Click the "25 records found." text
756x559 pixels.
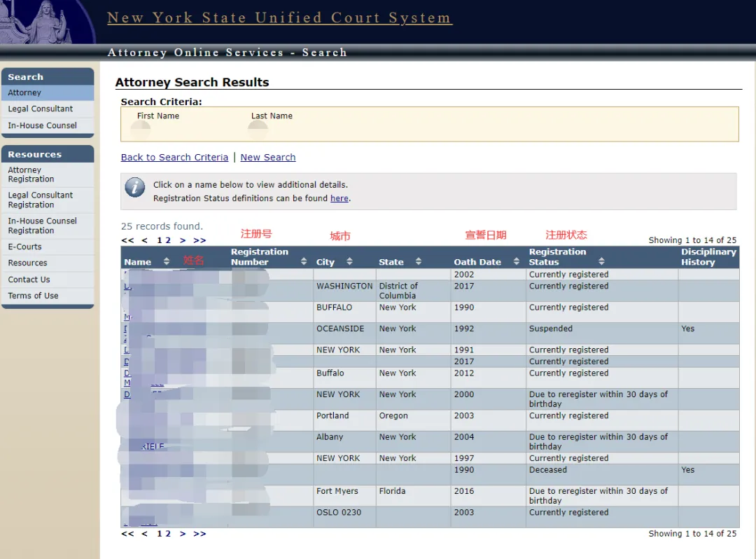click(x=162, y=226)
